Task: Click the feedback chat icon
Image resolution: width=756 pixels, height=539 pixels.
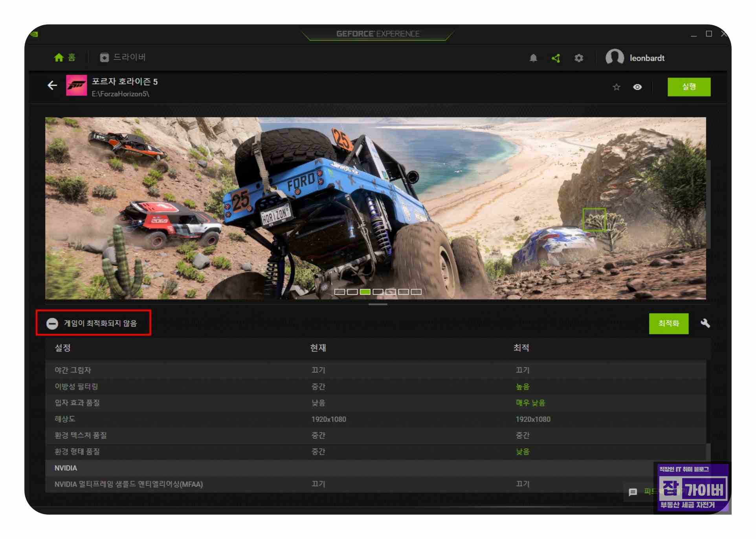Action: click(x=633, y=492)
